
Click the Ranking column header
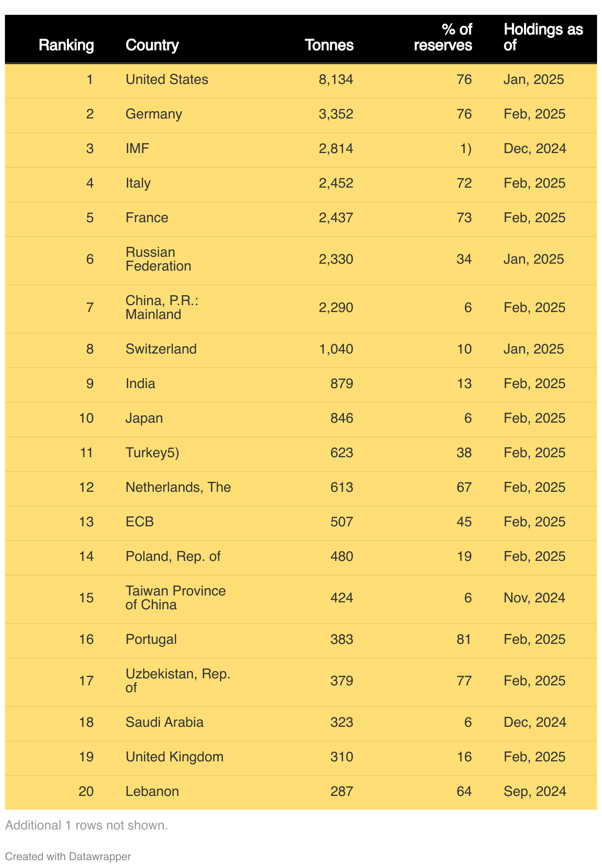[x=66, y=45]
